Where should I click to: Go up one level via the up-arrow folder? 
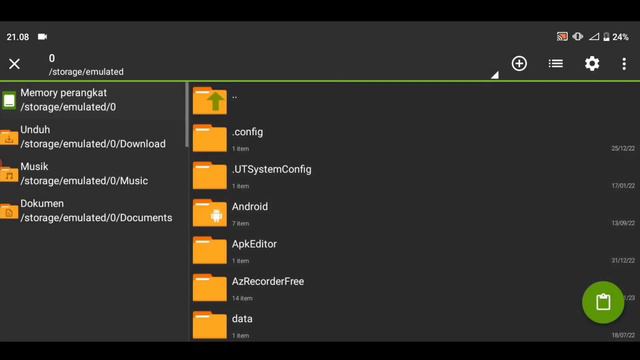(210, 100)
